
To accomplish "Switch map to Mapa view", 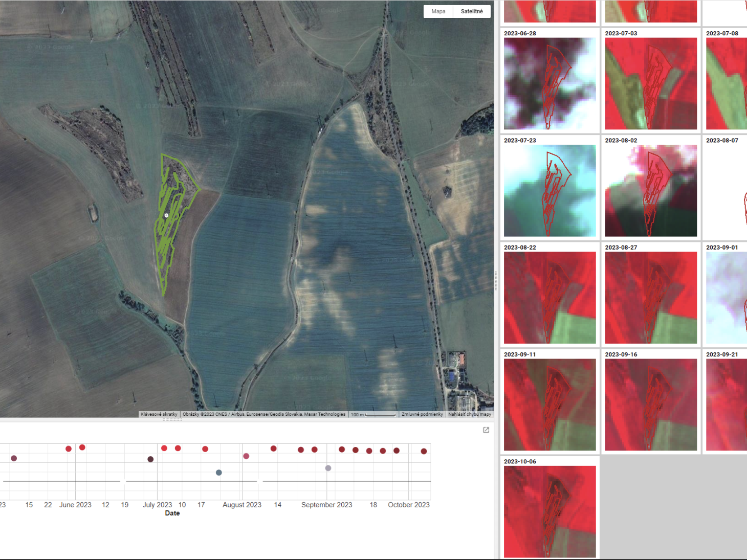I will pyautogui.click(x=438, y=11).
